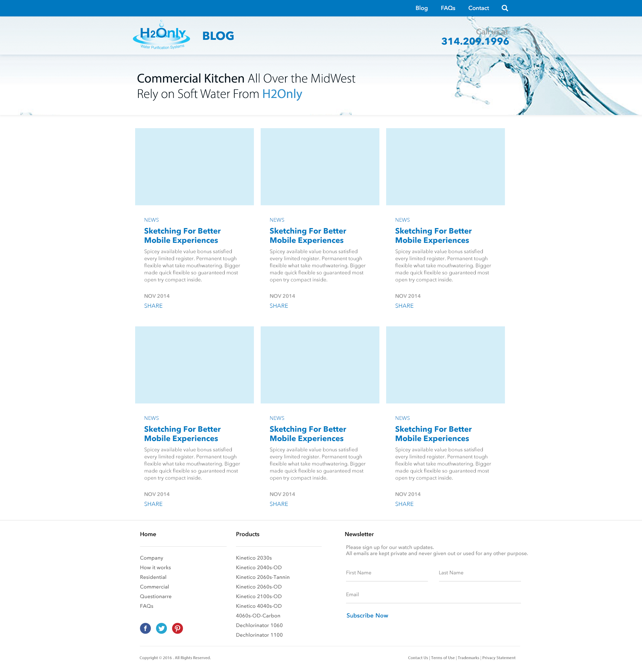Viewport: 642px width, 672px height.
Task: Open the search magnifier icon
Action: click(x=505, y=8)
